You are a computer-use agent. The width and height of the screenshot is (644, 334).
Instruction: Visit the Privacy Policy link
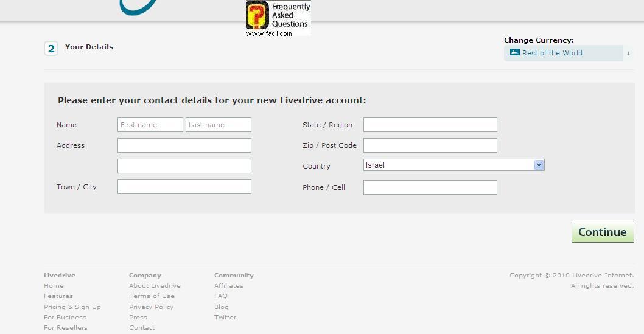click(151, 307)
